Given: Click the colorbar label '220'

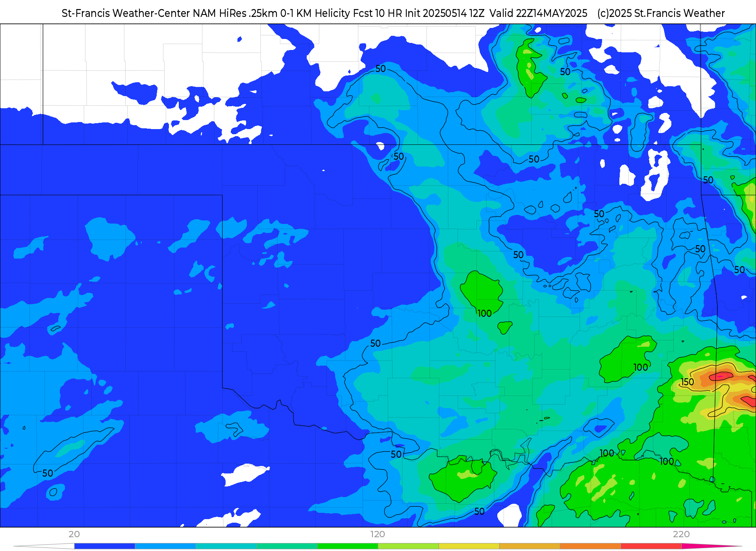Looking at the screenshot, I should pos(681,534).
